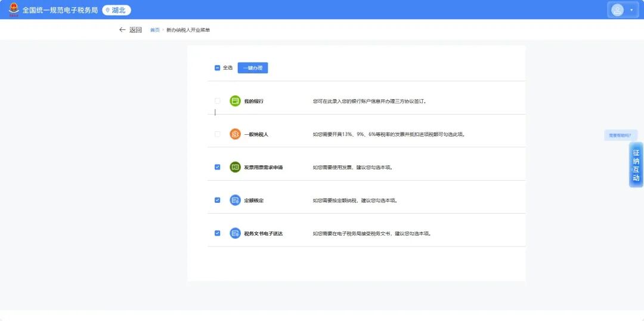Select the 发票用票需求申请 label
Viewport: 644px width, 321px height.
point(264,168)
